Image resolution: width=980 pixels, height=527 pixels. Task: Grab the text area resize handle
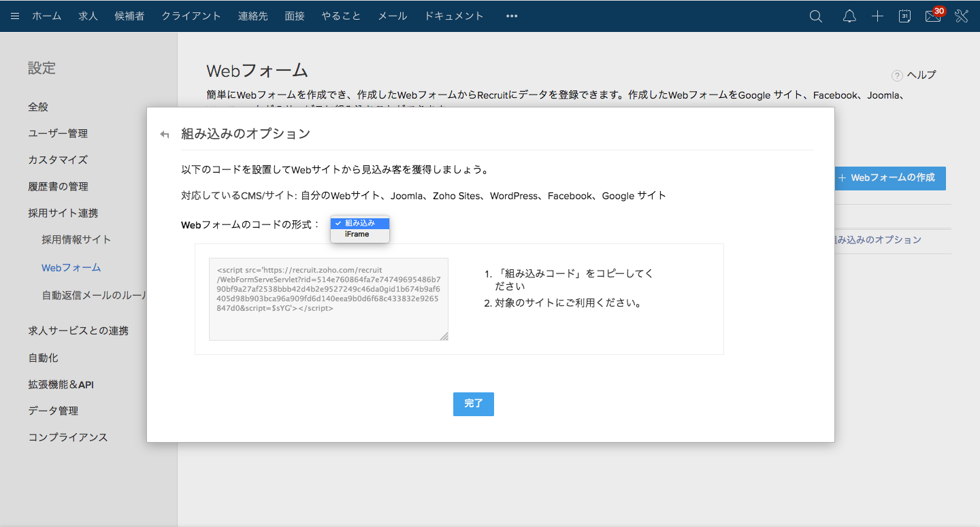[x=444, y=337]
